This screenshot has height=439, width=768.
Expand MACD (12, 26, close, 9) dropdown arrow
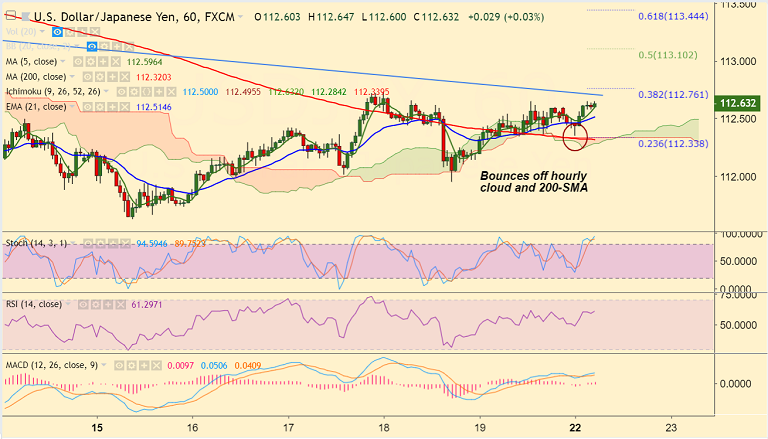pos(104,366)
